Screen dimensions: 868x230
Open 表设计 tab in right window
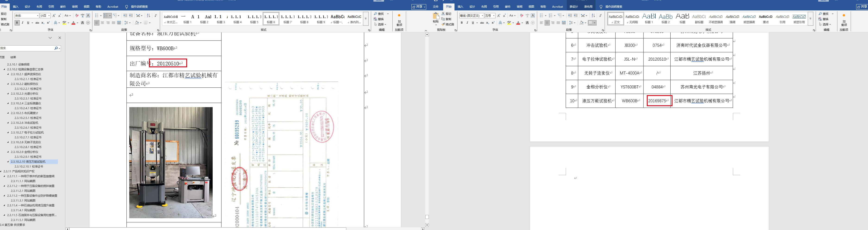pyautogui.click(x=574, y=7)
